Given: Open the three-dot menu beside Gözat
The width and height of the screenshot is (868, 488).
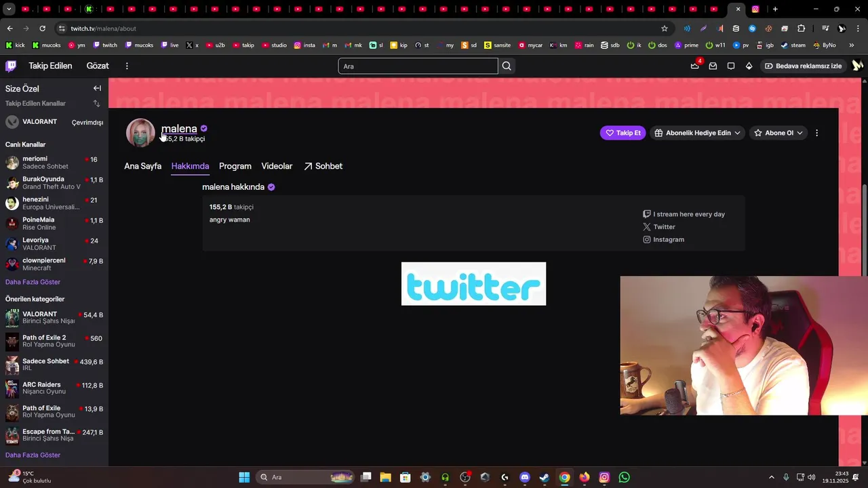Looking at the screenshot, I should click(127, 66).
